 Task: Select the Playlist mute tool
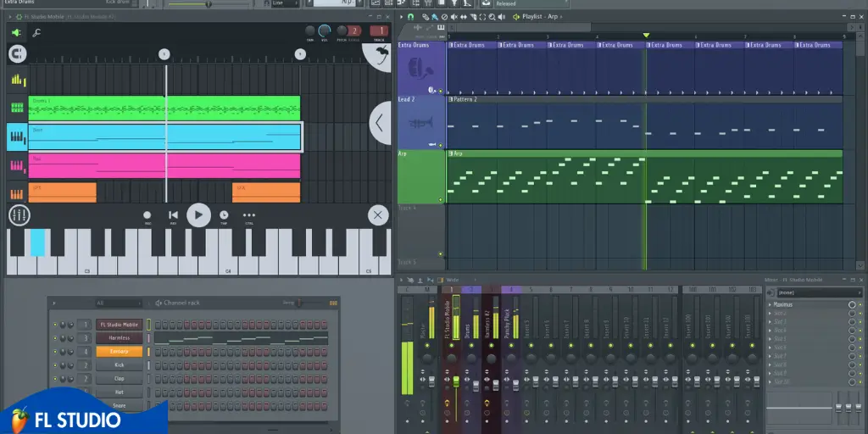click(454, 17)
